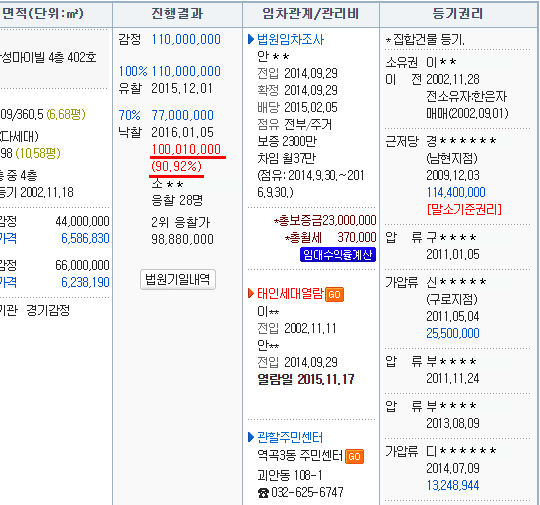Open 관할주민센터 link
540x505 pixels.
click(x=290, y=437)
